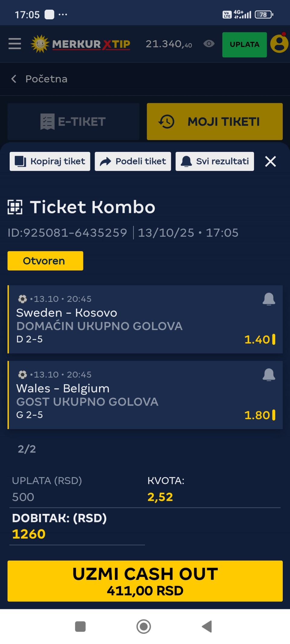Screen dimensions: 290x644
Task: Toggle bell for Wales - Belgium match
Action: pyautogui.click(x=269, y=375)
